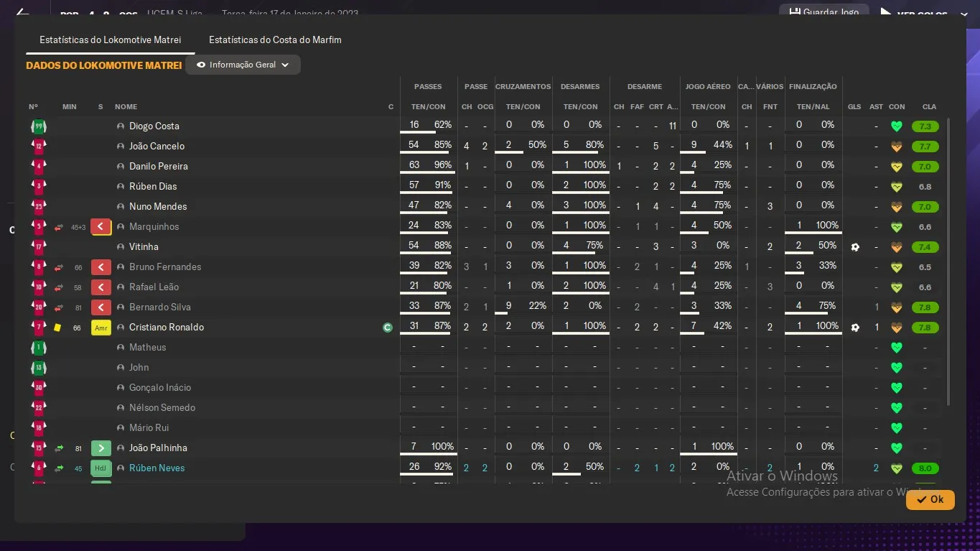Open Bernardo Silva's player name link
This screenshot has width=980, height=551.
tap(160, 307)
